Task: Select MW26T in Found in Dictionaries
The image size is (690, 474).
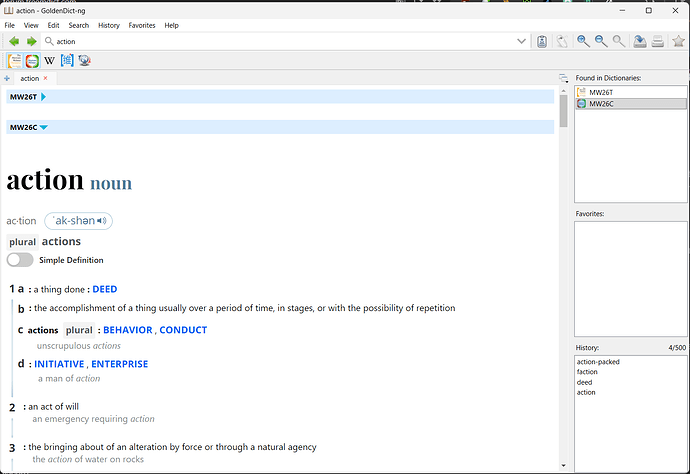Action: tap(630, 92)
